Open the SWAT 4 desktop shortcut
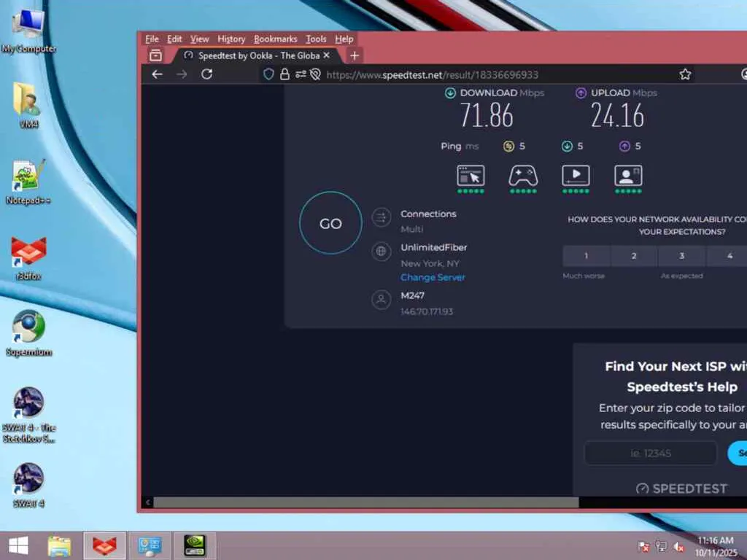Viewport: 747px width, 560px height. [28, 485]
